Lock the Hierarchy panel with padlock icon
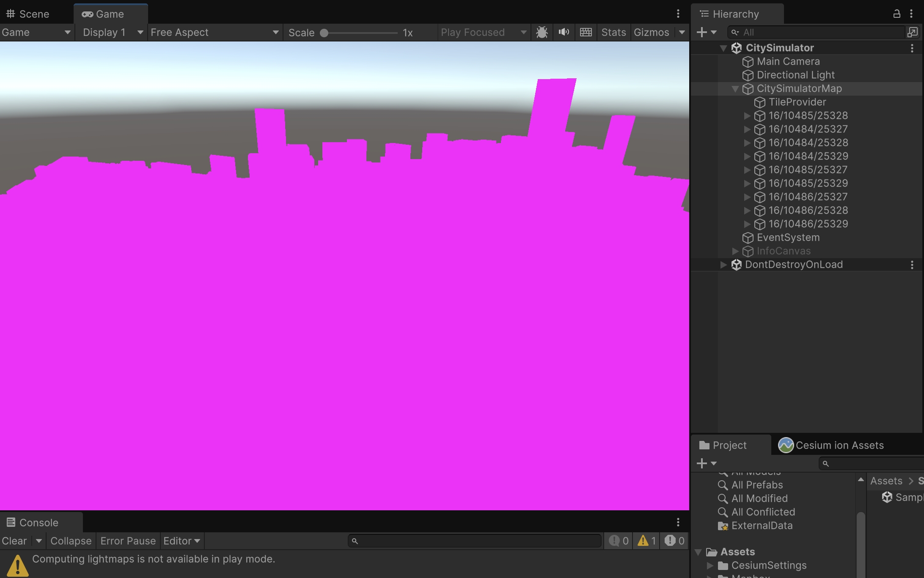This screenshot has width=924, height=578. [x=896, y=14]
